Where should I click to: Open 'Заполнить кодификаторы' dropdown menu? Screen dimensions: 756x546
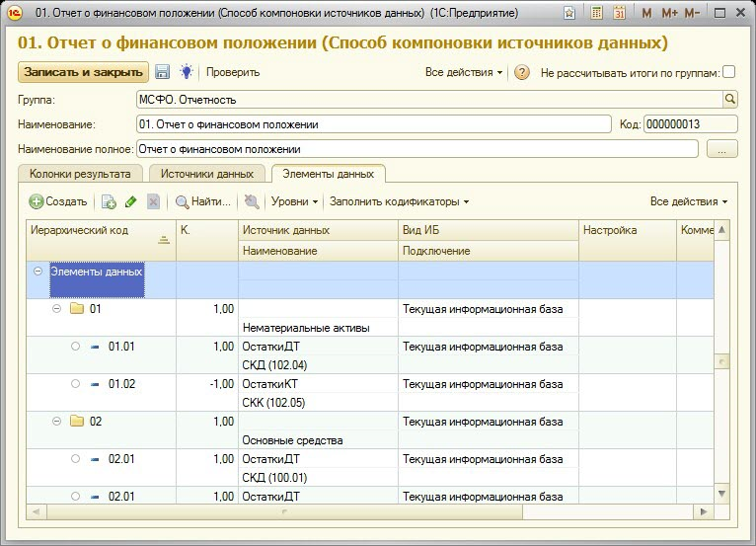point(399,201)
